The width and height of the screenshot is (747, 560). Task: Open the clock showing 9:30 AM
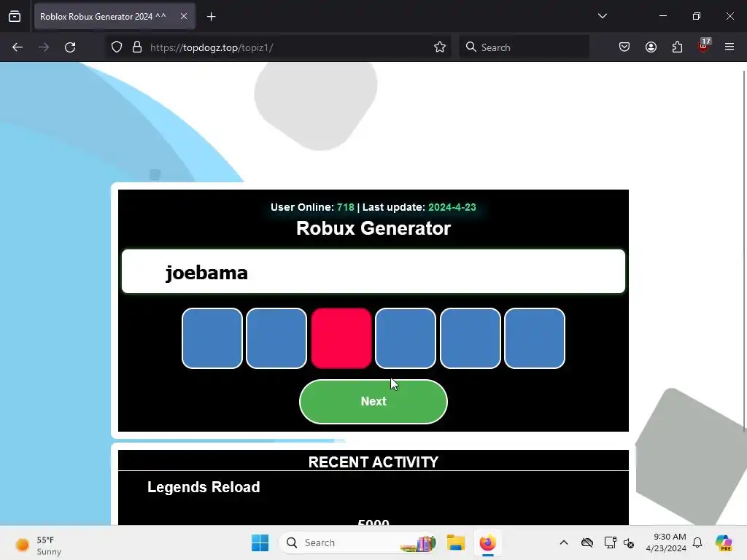[x=666, y=542]
